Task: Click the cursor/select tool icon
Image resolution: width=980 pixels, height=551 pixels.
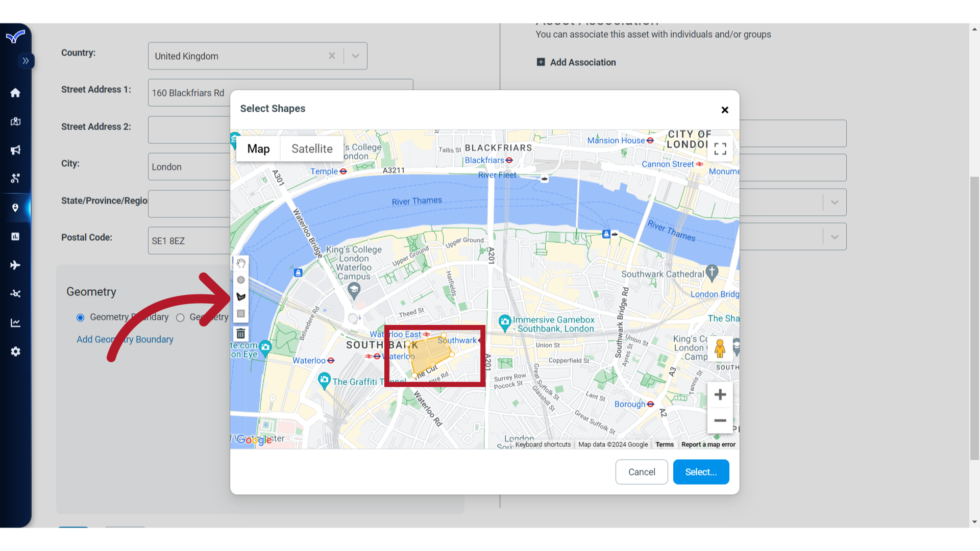Action: [x=241, y=264]
